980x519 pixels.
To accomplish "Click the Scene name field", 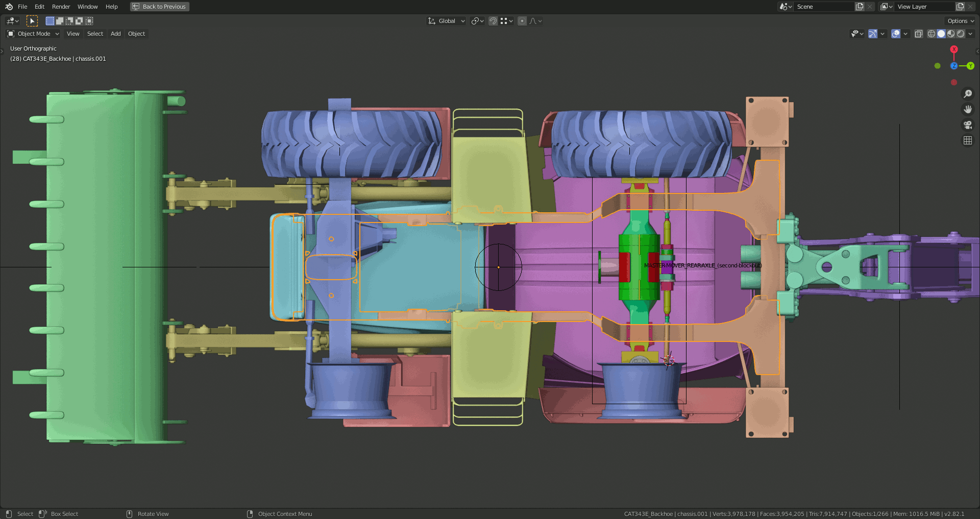I will [824, 7].
